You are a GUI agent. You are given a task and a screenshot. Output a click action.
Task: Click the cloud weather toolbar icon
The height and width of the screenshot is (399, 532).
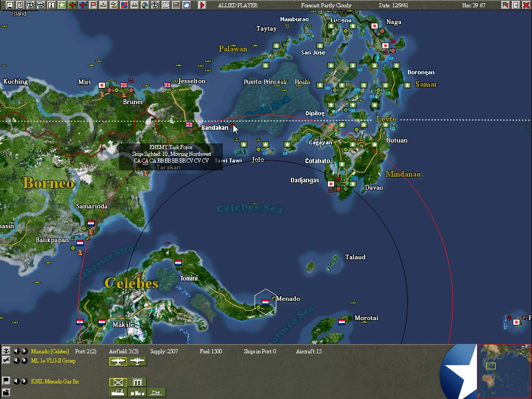[x=187, y=5]
